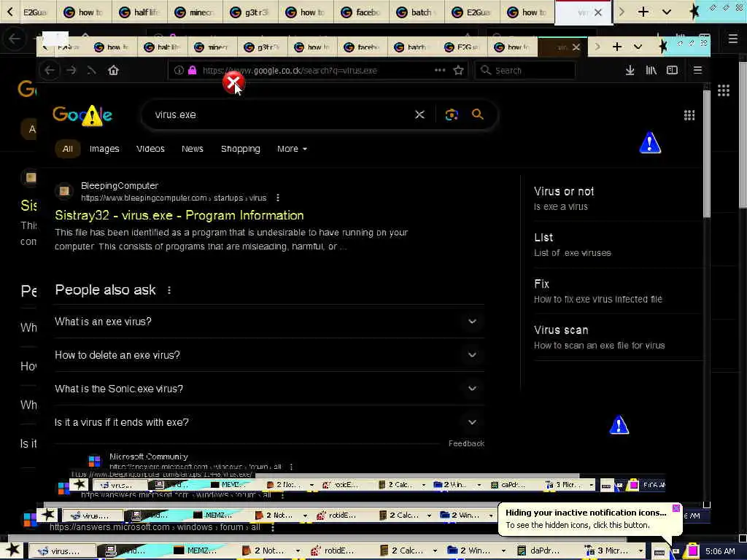Select the "facebo" tab in outermost browser
Screen dimensions: 747x560
[361, 12]
